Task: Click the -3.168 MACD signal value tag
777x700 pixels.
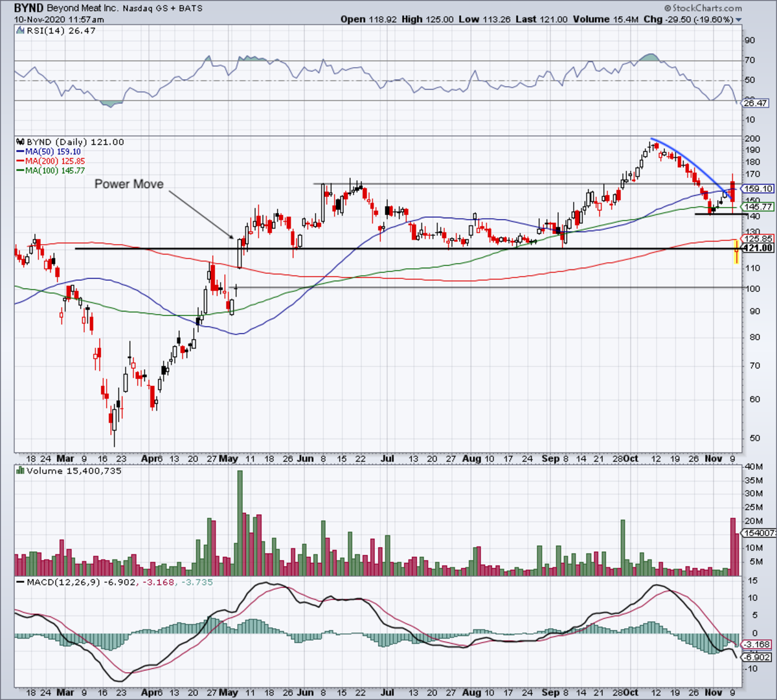Action: [756, 644]
